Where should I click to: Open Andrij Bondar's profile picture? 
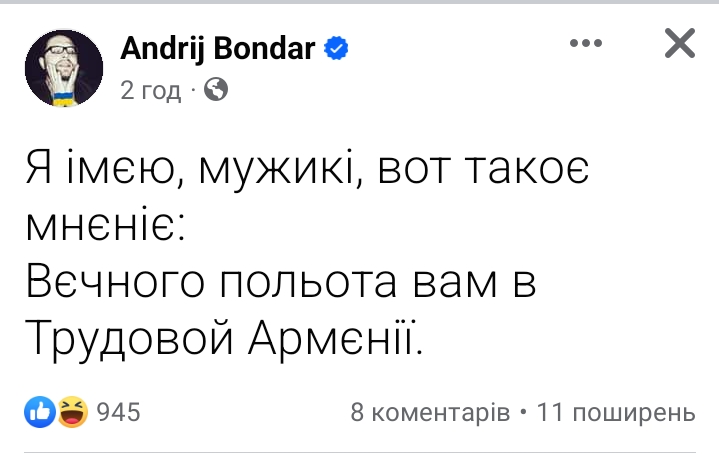click(x=64, y=68)
